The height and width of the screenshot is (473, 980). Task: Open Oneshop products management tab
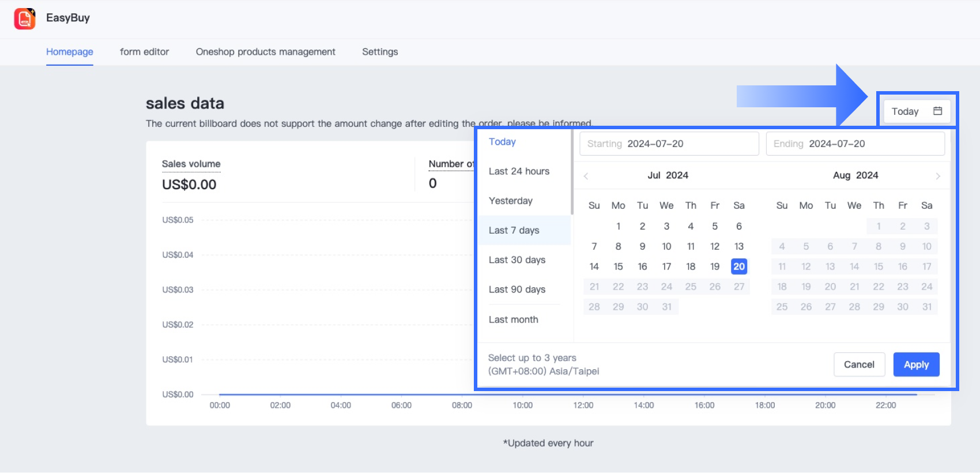point(265,52)
